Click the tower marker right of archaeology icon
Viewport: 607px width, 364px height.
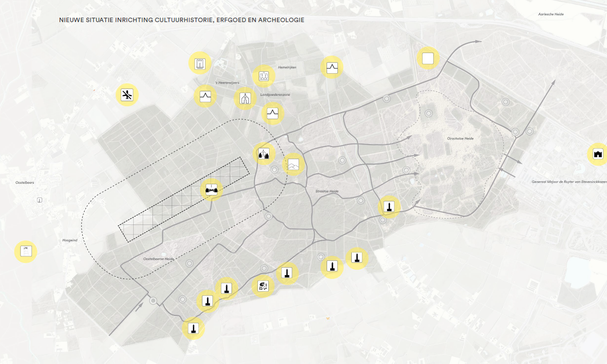point(287,273)
